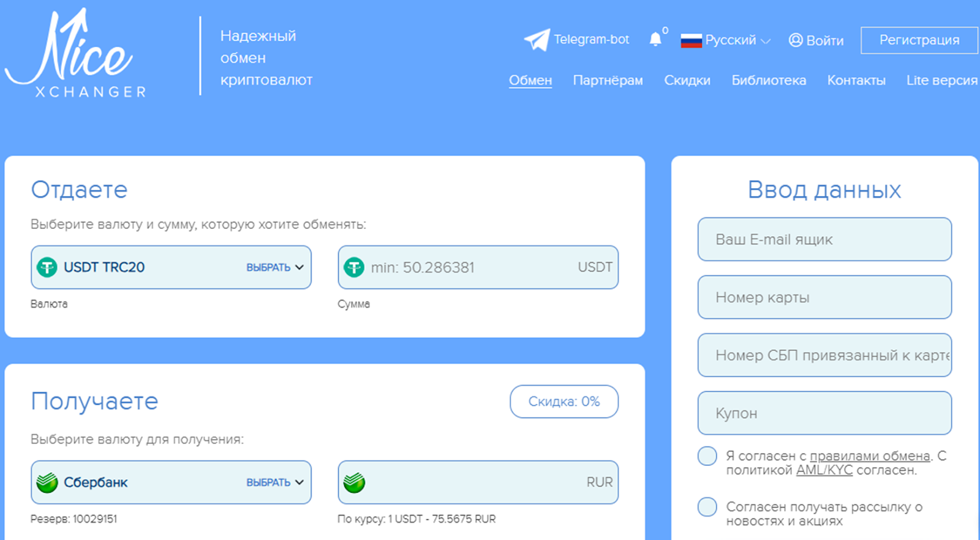The height and width of the screenshot is (540, 980).
Task: Open the Скидки menu item
Action: [687, 80]
